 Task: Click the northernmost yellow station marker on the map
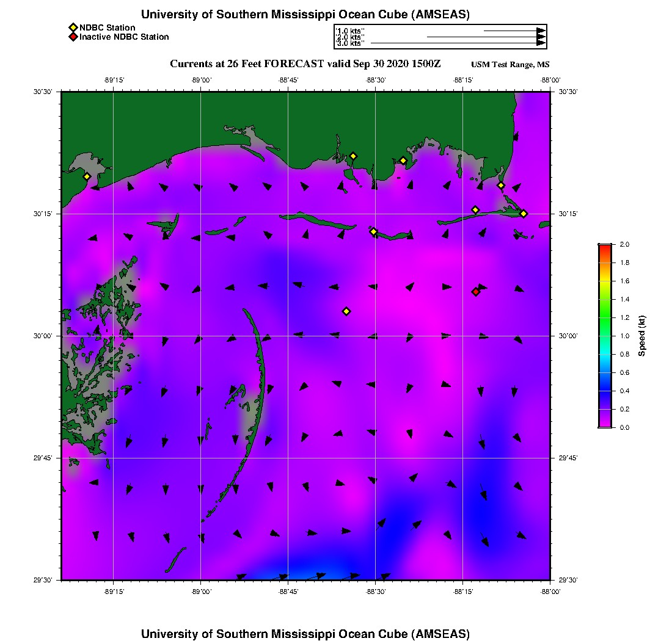click(353, 156)
